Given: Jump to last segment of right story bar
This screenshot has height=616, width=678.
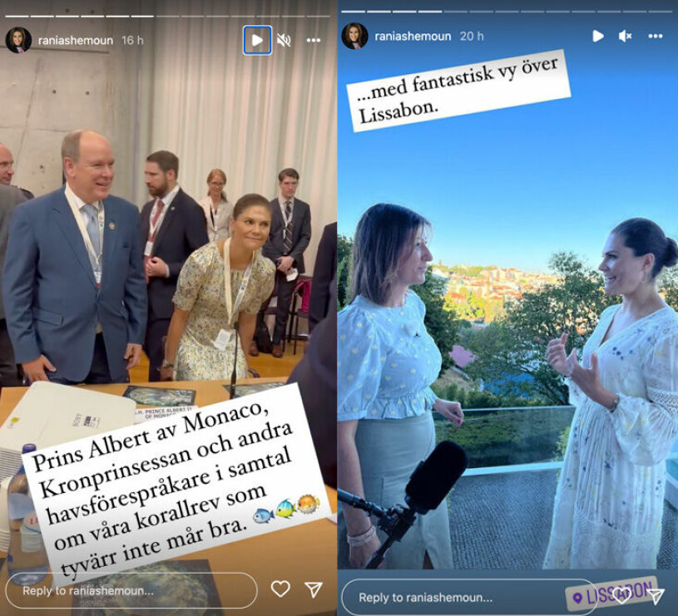Looking at the screenshot, I should (660, 12).
